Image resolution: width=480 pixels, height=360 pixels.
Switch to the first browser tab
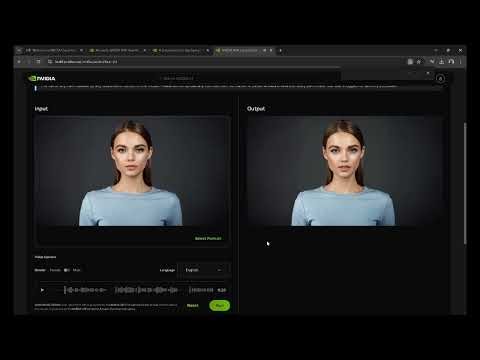53,50
